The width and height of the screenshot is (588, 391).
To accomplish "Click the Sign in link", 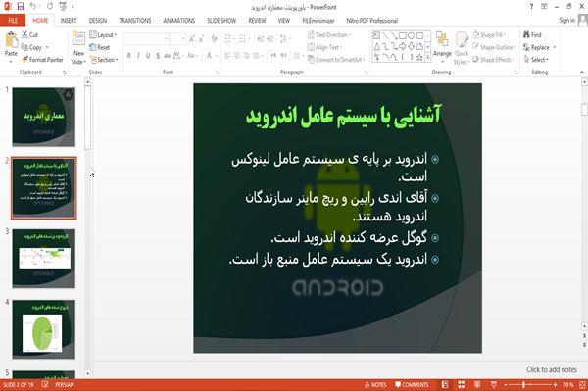I will point(566,21).
